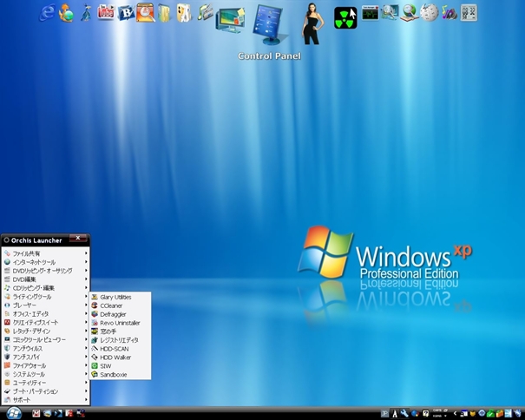Screen dimensions: 525x420
Task: Click the digital clock widget dock icon
Action: (x=469, y=13)
